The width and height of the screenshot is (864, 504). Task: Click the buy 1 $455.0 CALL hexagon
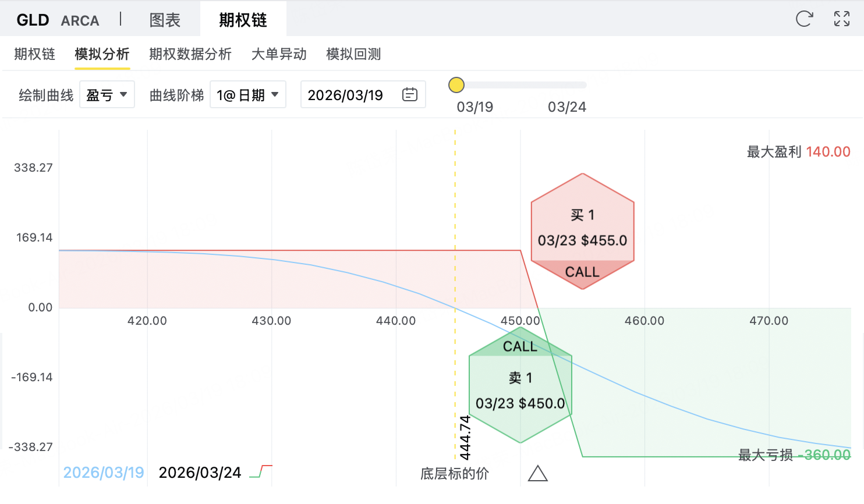pos(582,231)
